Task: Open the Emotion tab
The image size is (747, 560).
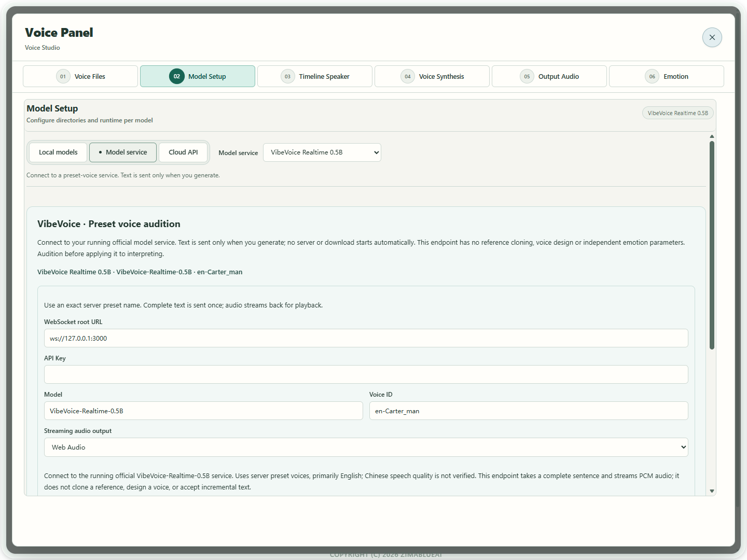Action: (667, 76)
